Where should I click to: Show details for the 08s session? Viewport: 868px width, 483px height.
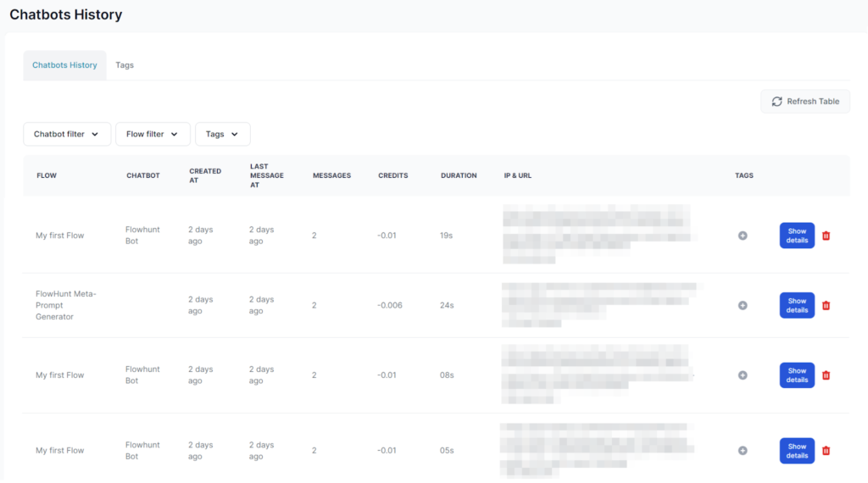click(x=797, y=375)
